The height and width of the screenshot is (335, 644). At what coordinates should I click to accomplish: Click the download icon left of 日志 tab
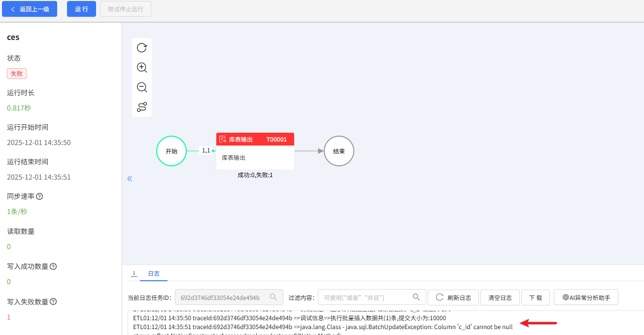[134, 273]
